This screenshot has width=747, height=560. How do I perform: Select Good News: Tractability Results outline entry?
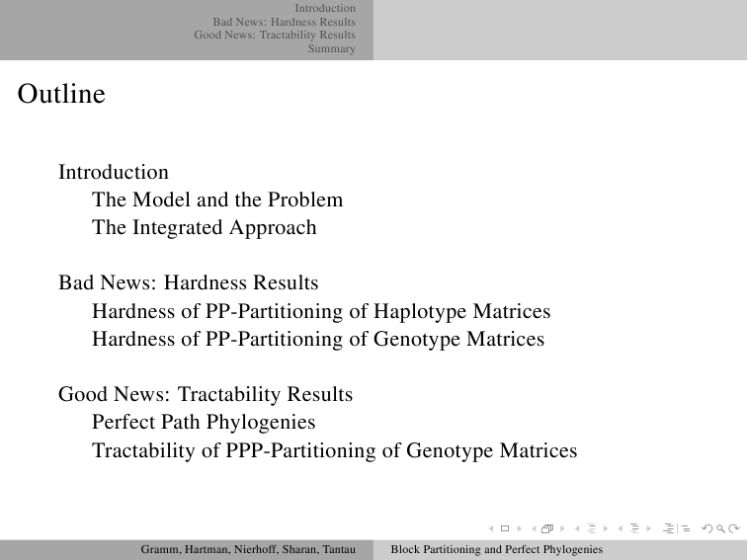pyautogui.click(x=206, y=394)
